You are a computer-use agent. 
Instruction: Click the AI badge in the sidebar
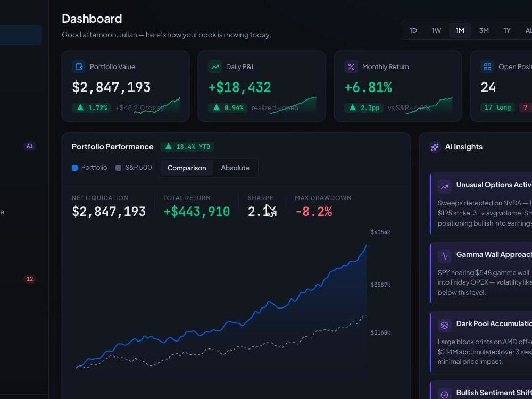(30, 146)
